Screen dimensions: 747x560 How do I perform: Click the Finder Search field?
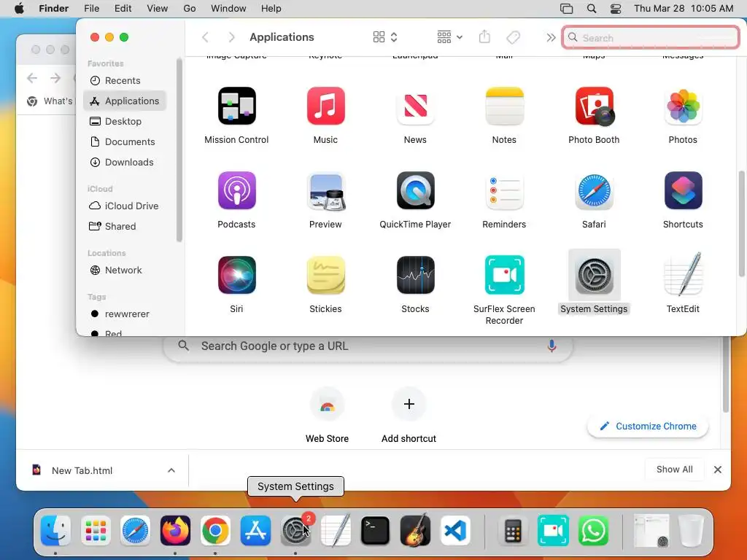coord(651,37)
